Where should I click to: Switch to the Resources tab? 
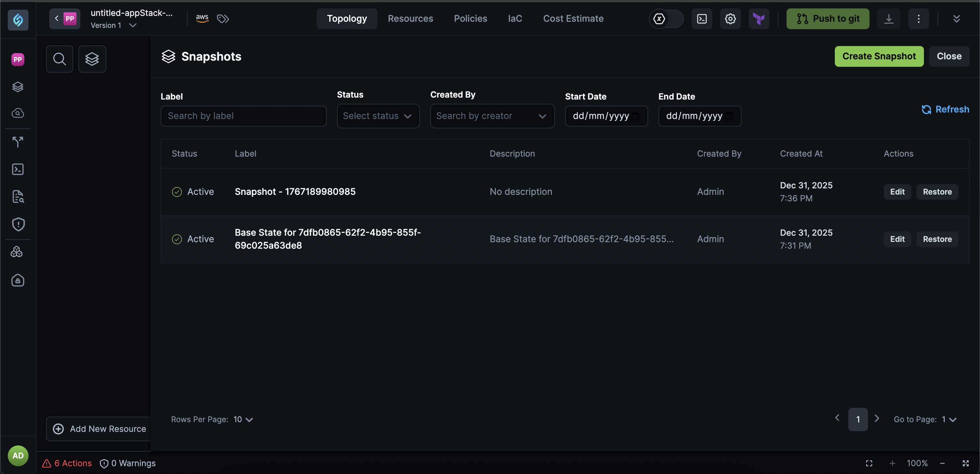pyautogui.click(x=410, y=19)
